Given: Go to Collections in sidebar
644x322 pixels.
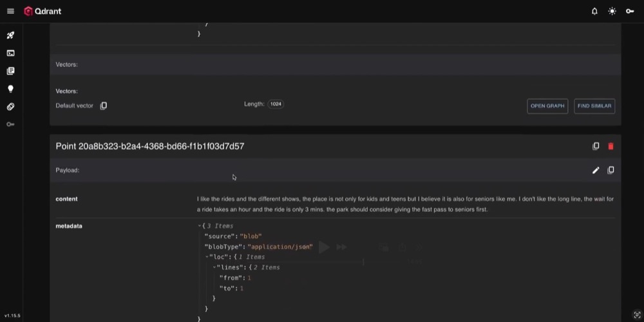Looking at the screenshot, I should click(x=10, y=71).
